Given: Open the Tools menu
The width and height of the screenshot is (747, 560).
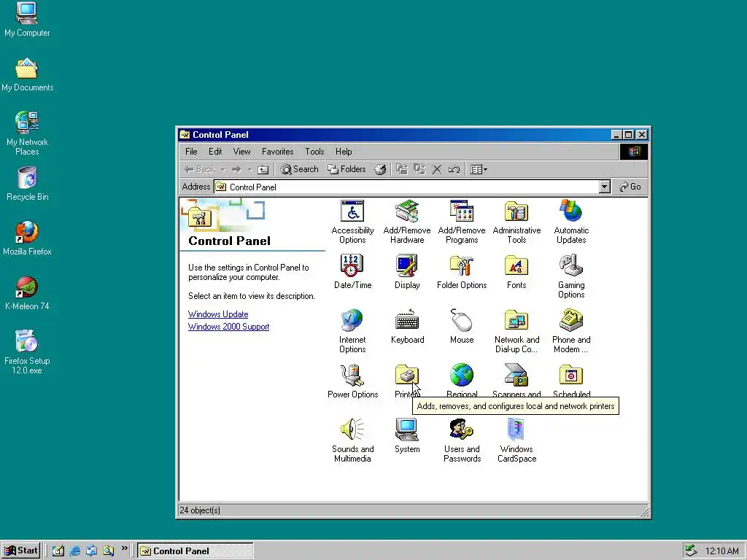Looking at the screenshot, I should tap(314, 152).
